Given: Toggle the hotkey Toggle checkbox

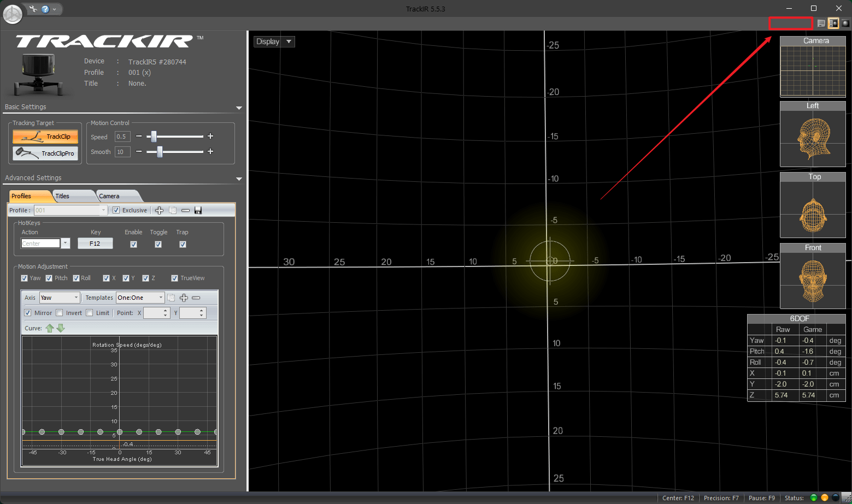Looking at the screenshot, I should (158, 244).
